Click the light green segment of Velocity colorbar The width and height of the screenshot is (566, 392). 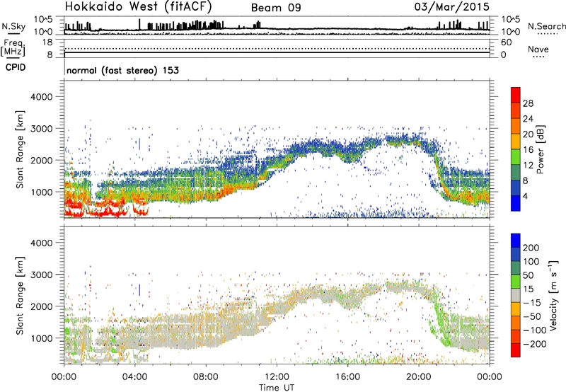click(x=516, y=282)
